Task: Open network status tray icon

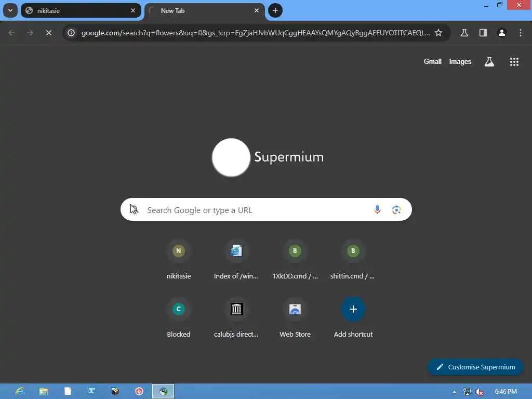Action: pyautogui.click(x=467, y=392)
